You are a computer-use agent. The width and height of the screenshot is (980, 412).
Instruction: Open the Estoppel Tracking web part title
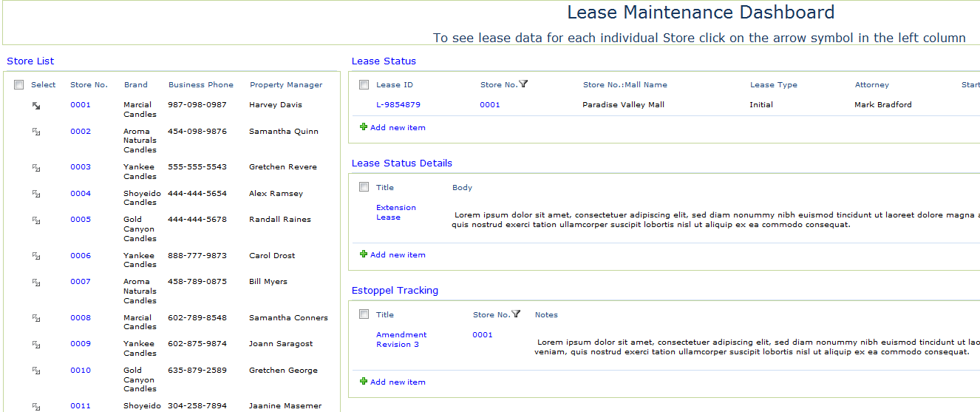pyautogui.click(x=395, y=291)
